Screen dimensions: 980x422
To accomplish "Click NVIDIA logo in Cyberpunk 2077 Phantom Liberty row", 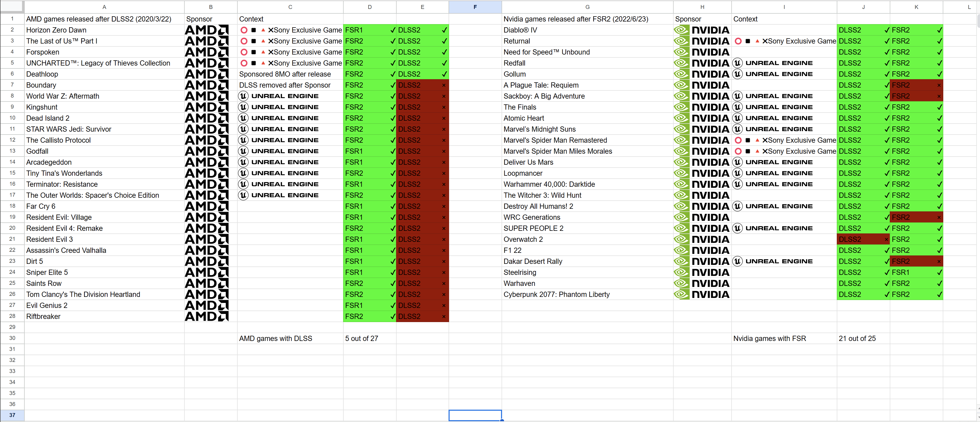I will 702,295.
